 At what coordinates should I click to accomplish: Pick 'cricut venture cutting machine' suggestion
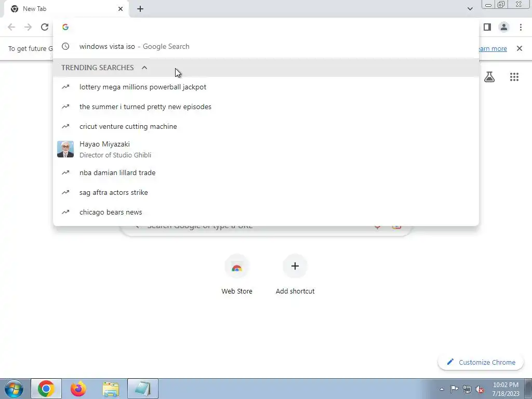tap(266, 126)
